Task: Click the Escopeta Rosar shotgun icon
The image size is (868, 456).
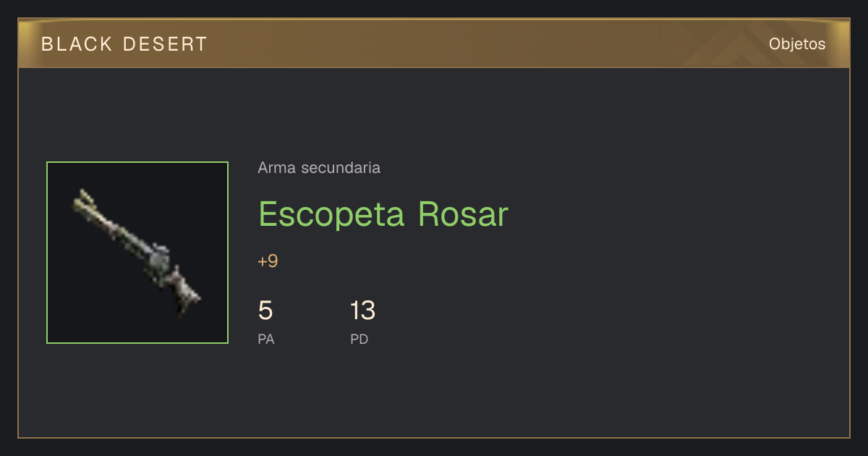Action: (137, 253)
